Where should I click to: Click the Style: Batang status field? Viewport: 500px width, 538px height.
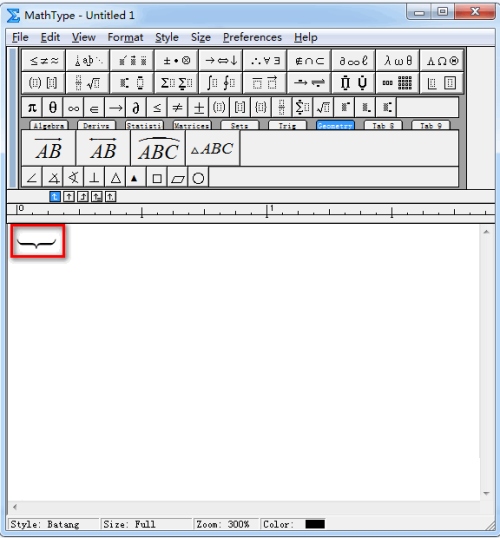[53, 524]
